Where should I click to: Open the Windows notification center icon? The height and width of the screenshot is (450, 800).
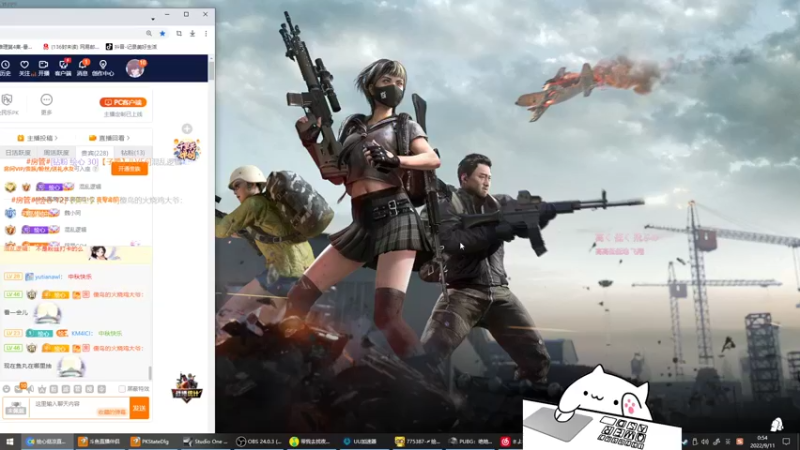click(x=787, y=441)
